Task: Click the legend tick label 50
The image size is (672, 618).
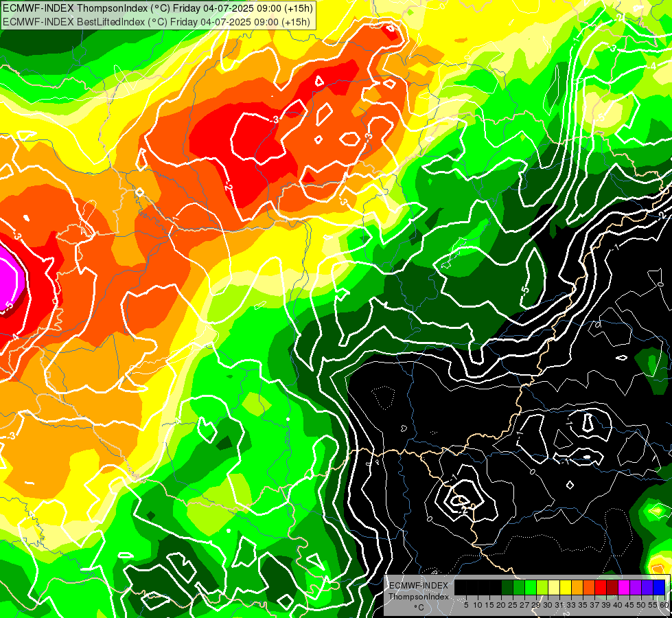Action: [x=641, y=605]
